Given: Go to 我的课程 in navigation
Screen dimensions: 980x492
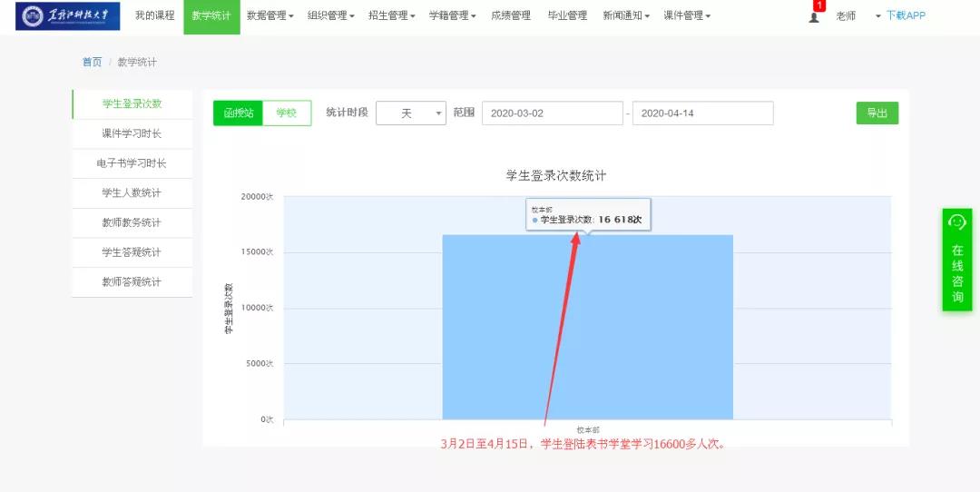Looking at the screenshot, I should coord(154,16).
